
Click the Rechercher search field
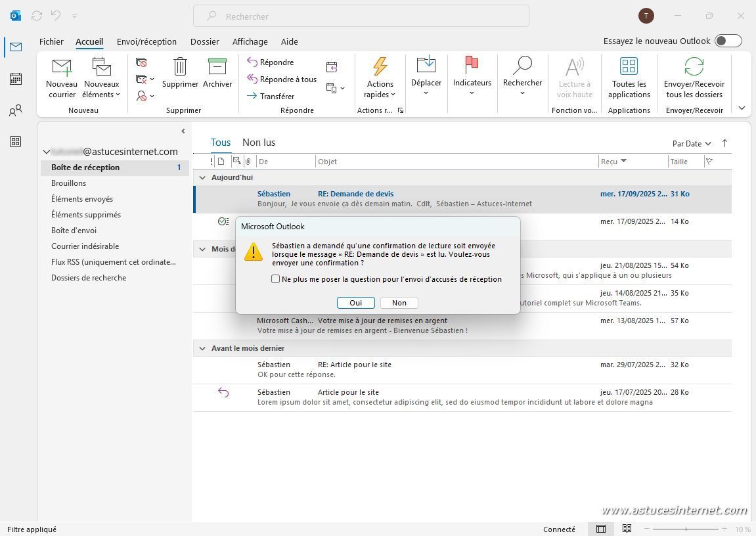click(361, 16)
